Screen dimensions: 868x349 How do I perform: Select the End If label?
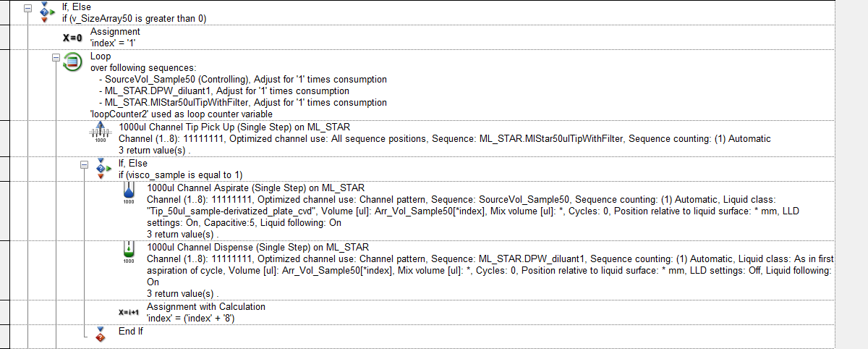[x=131, y=331]
